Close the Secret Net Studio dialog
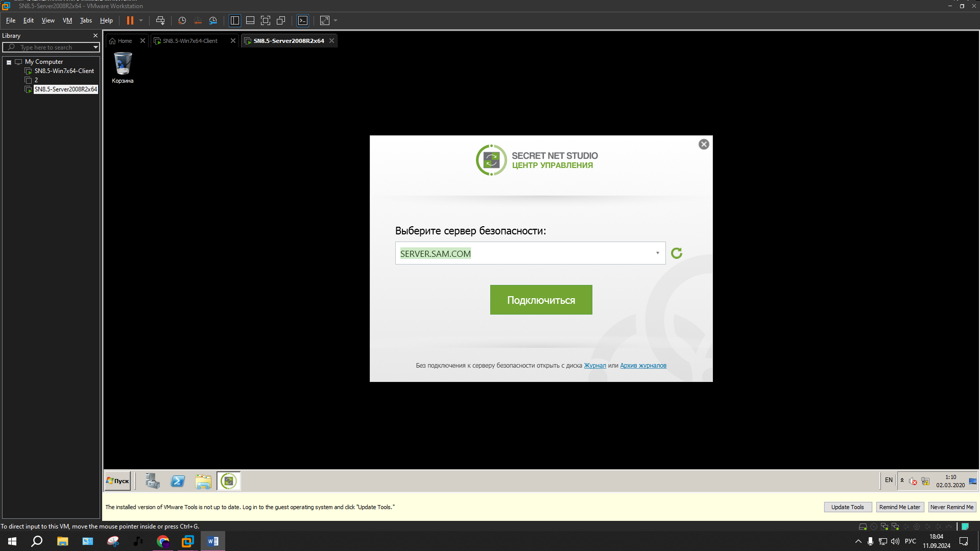This screenshot has height=551, width=980. coord(704,145)
